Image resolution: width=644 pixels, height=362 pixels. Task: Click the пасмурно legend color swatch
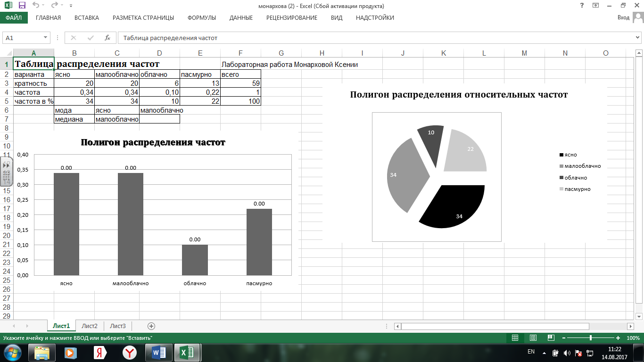click(561, 189)
